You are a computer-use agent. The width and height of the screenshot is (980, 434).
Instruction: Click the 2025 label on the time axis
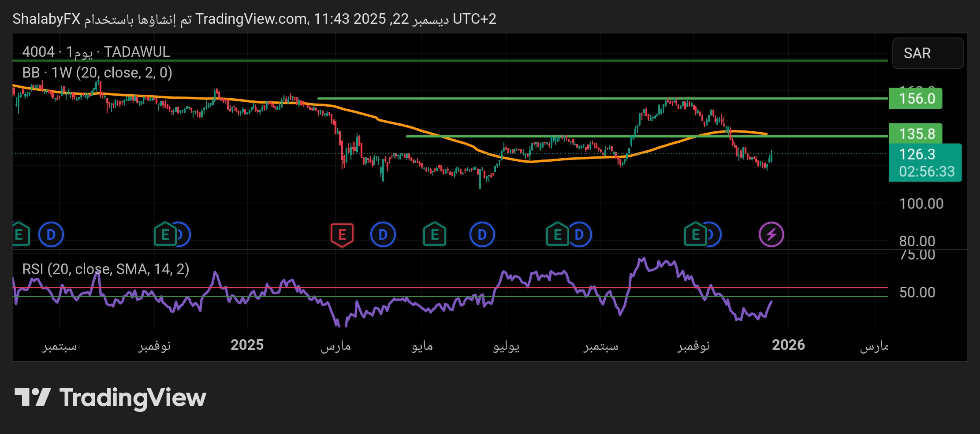coord(247,345)
